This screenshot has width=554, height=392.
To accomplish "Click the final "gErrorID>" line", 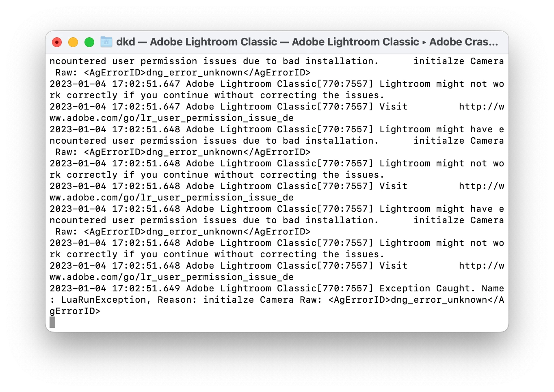I will 75,311.
